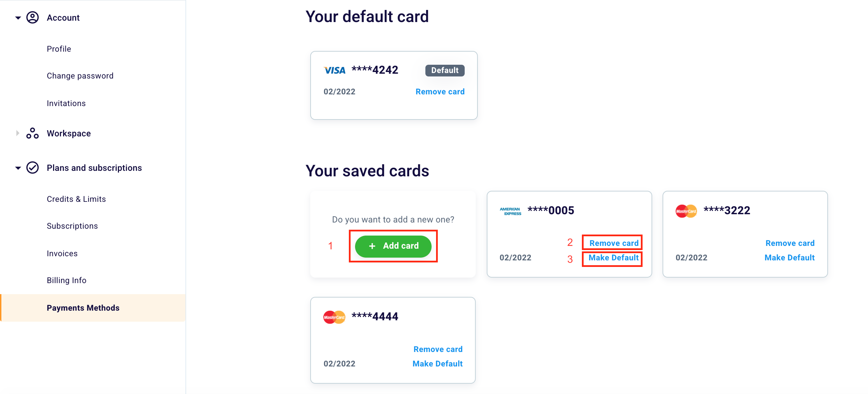Click the Default badge on Visa card
Screen dimensions: 868x394
pos(445,70)
